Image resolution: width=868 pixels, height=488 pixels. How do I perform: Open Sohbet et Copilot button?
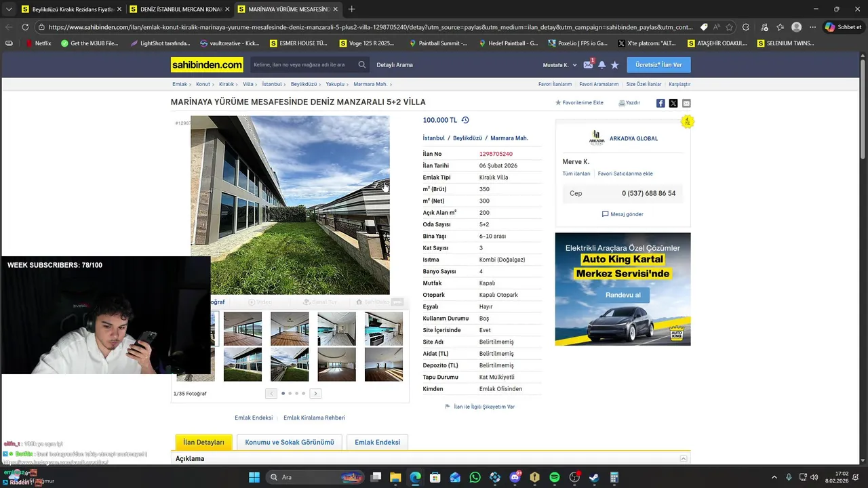tap(844, 27)
